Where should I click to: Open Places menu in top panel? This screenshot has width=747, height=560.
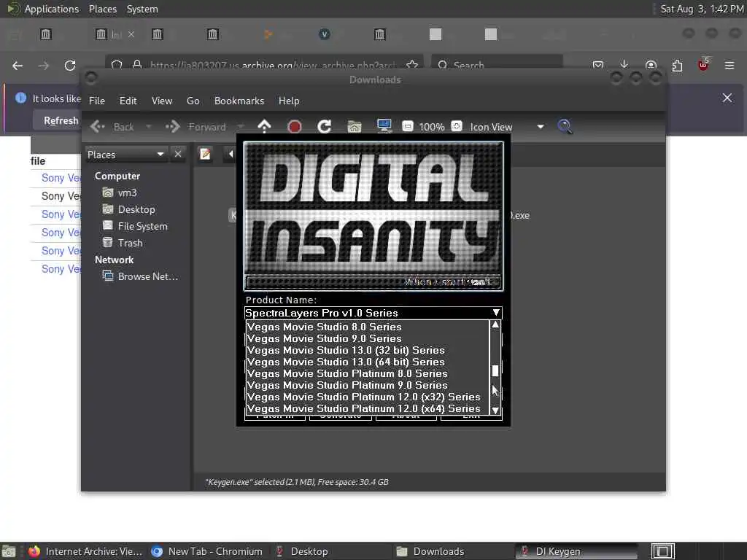tap(102, 9)
